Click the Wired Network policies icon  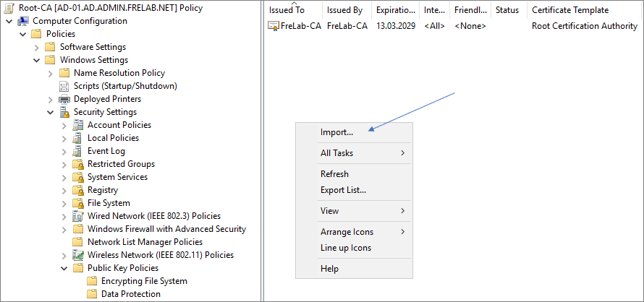(78, 216)
